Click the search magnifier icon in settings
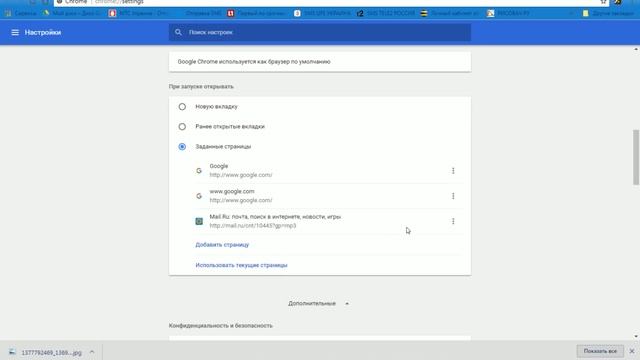Viewport: 640px width, 360px height. pyautogui.click(x=178, y=32)
